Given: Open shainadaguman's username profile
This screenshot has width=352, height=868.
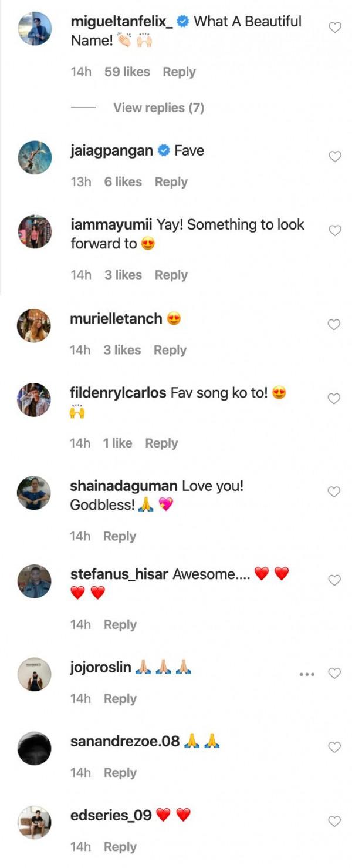Looking at the screenshot, I should click(124, 486).
